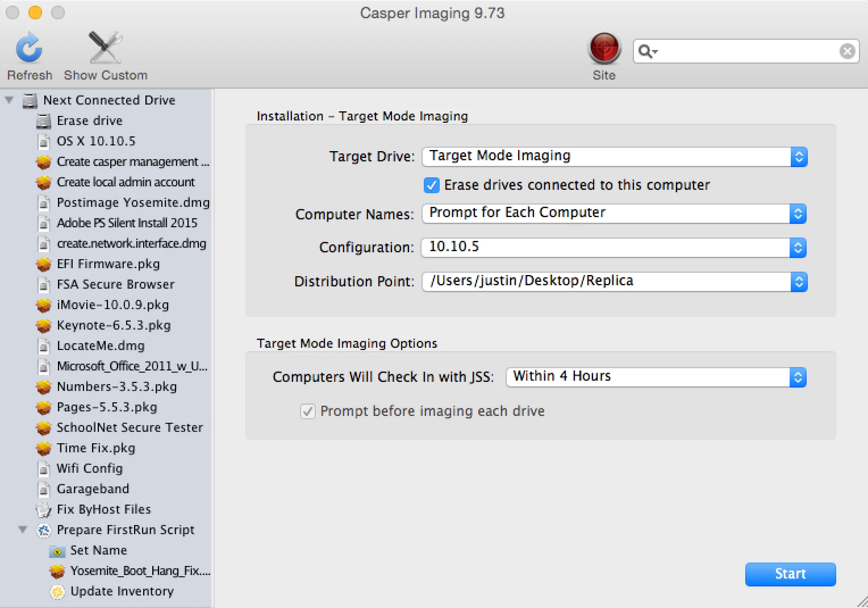Select 'Postimage Yosemite.dmg' row text
Viewport: 868px width, 608px height.
click(133, 203)
